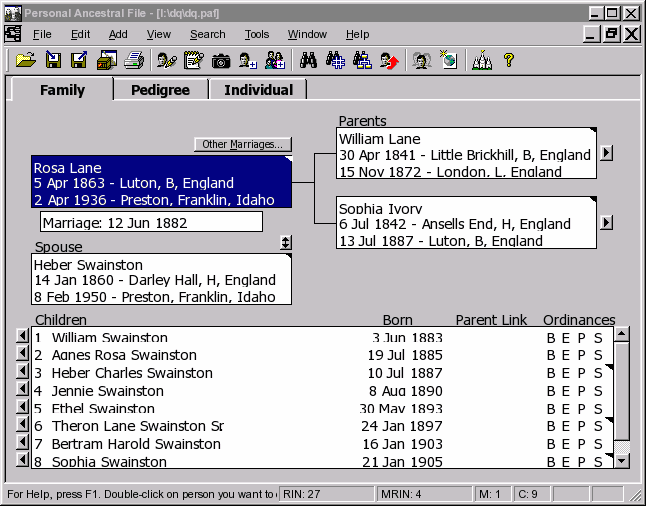
Task: Click the Print icon in toolbar
Action: (x=134, y=61)
